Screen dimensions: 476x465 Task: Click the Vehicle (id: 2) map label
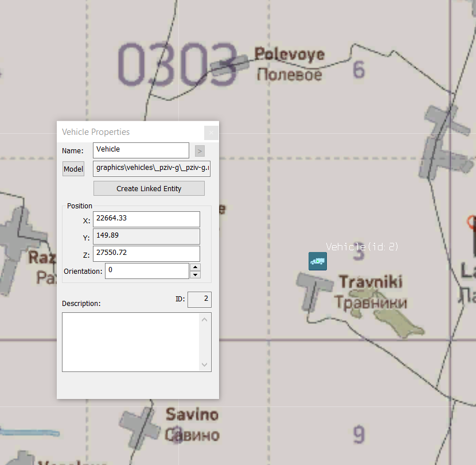pyautogui.click(x=361, y=246)
